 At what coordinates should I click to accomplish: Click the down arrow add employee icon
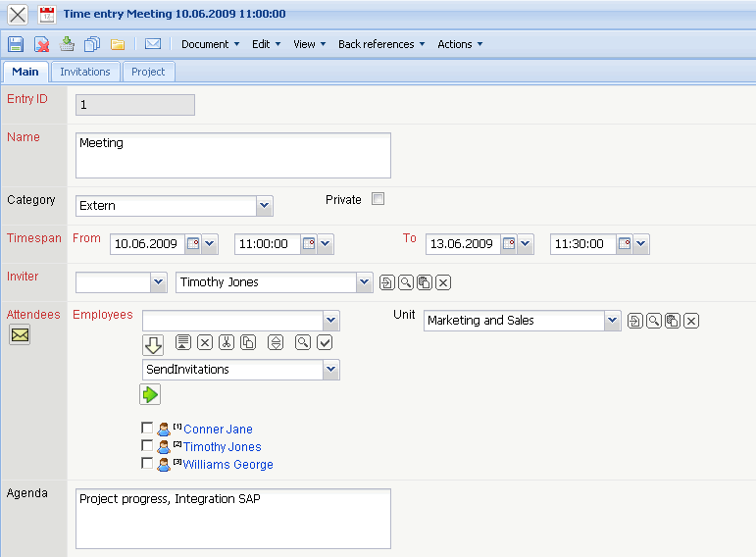point(153,344)
